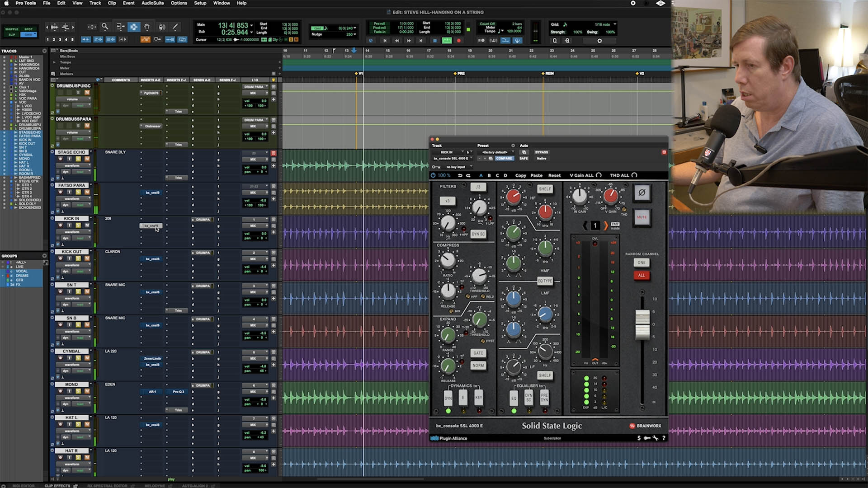Click Rewind in the transport
The width and height of the screenshot is (868, 488).
pyautogui.click(x=397, y=41)
